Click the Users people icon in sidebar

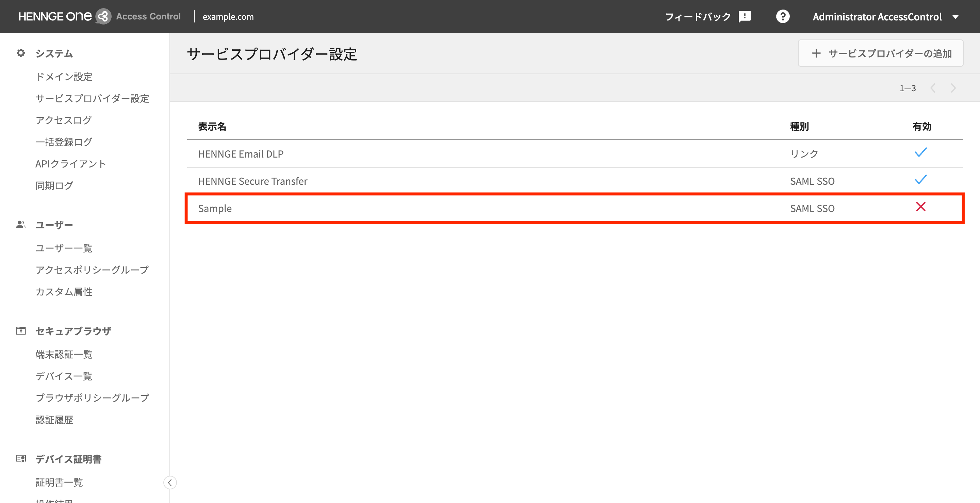coord(21,225)
